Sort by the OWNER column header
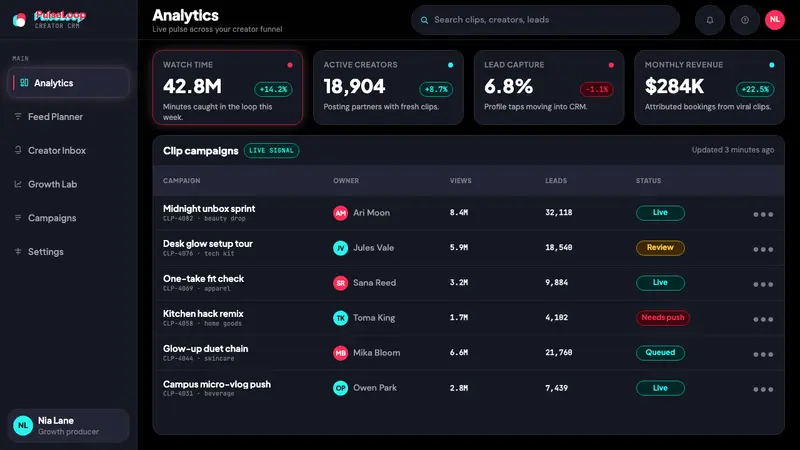Image resolution: width=800 pixels, height=450 pixels. pos(346,181)
